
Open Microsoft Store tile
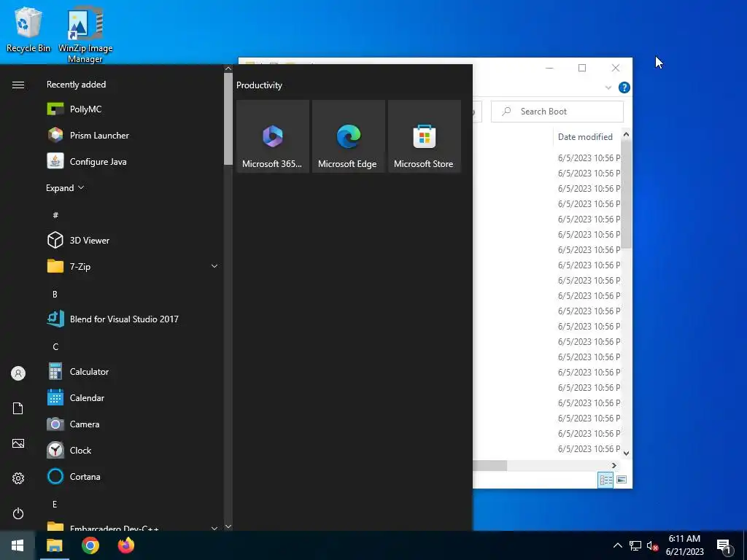[x=424, y=136]
